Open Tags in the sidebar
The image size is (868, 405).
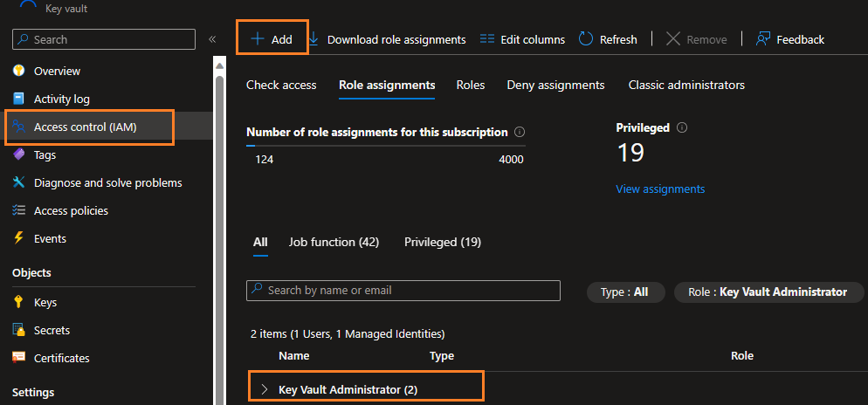(x=45, y=155)
